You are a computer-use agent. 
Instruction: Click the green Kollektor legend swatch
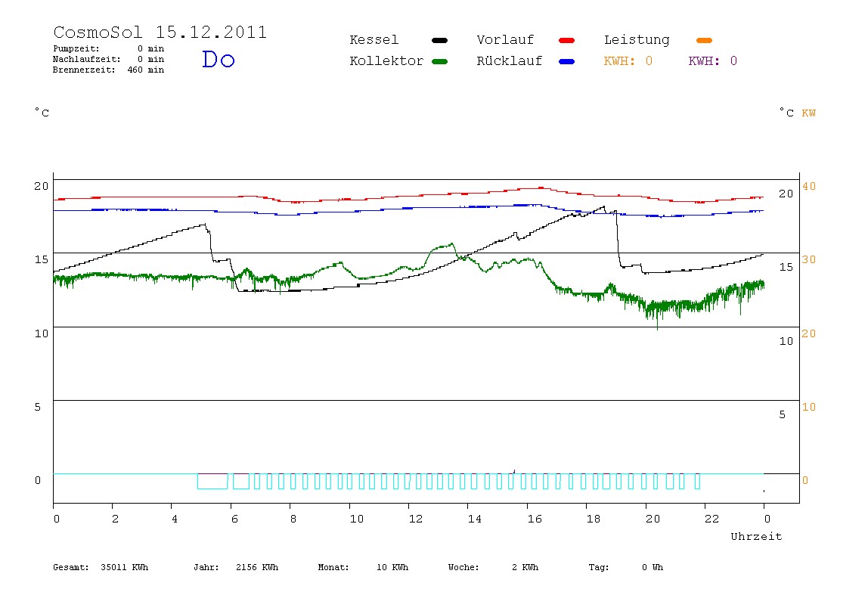(x=439, y=61)
